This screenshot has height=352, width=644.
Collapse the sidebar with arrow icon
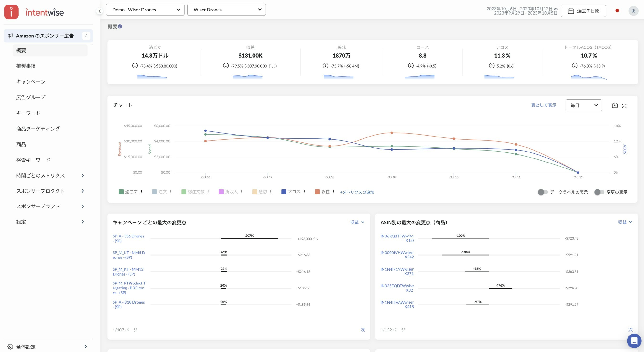(99, 11)
